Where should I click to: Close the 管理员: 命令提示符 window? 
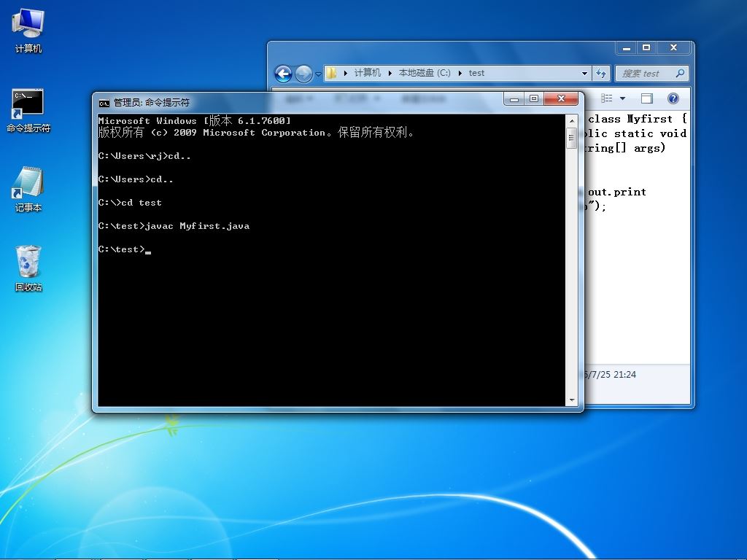pos(561,98)
